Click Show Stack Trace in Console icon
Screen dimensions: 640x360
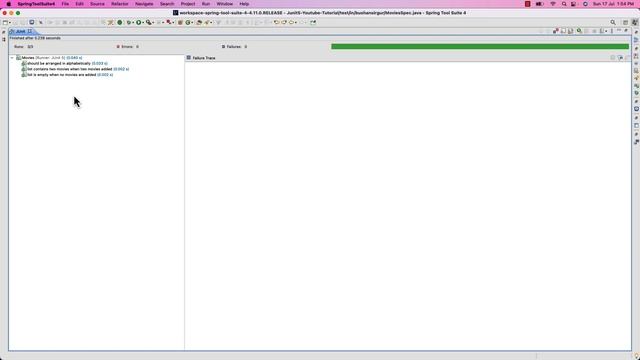click(x=613, y=58)
